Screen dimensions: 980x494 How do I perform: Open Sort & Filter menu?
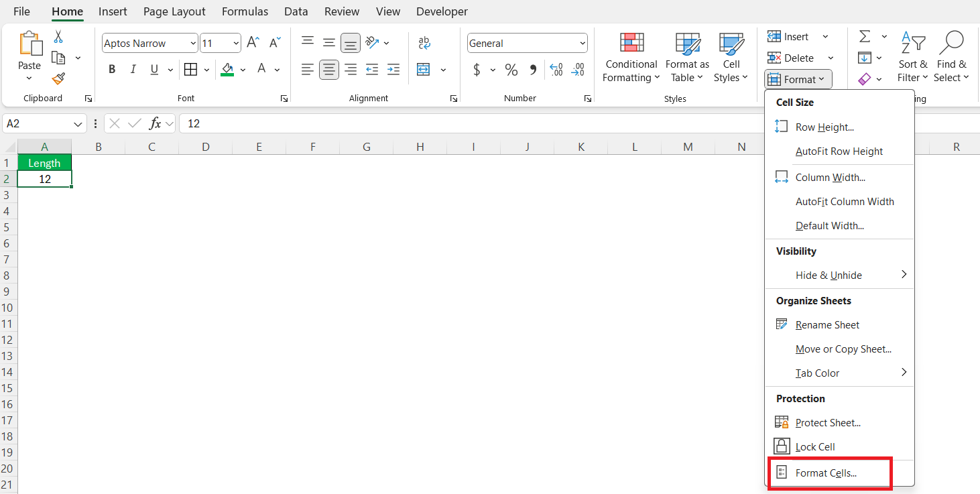pyautogui.click(x=913, y=58)
